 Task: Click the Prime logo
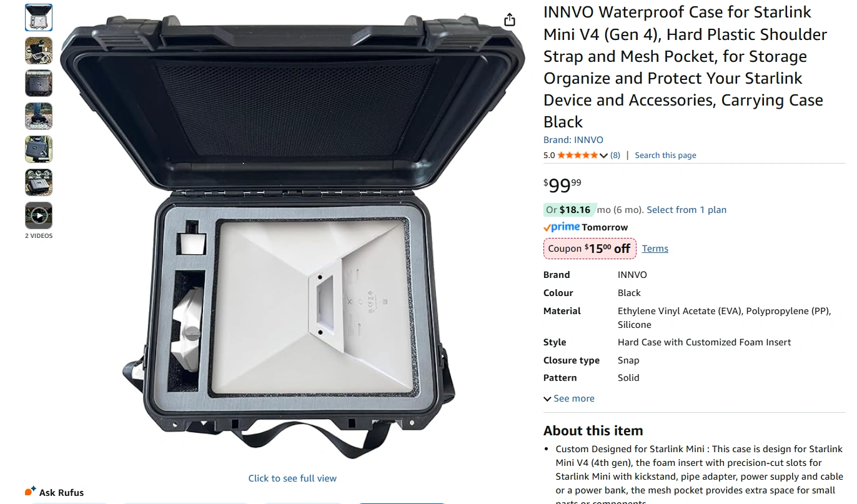pyautogui.click(x=562, y=227)
